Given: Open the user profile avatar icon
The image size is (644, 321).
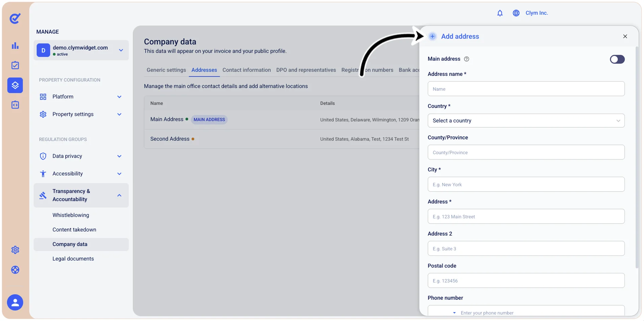Looking at the screenshot, I should click(x=15, y=303).
